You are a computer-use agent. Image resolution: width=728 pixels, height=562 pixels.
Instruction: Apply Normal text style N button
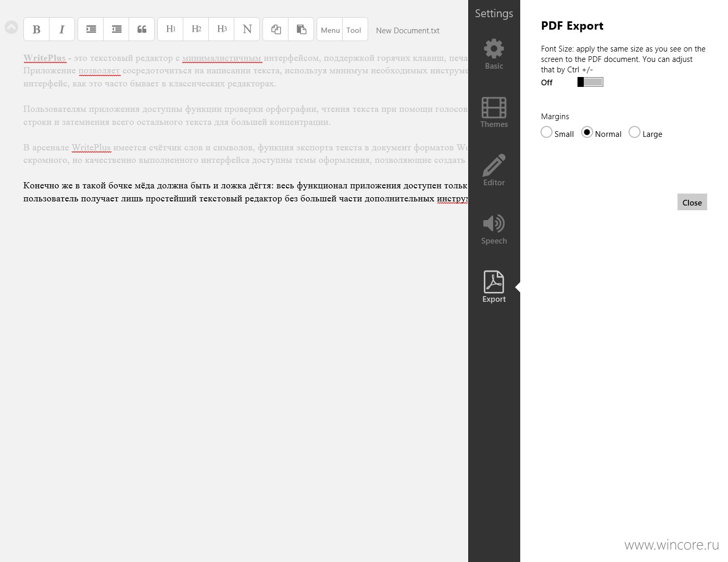[247, 29]
